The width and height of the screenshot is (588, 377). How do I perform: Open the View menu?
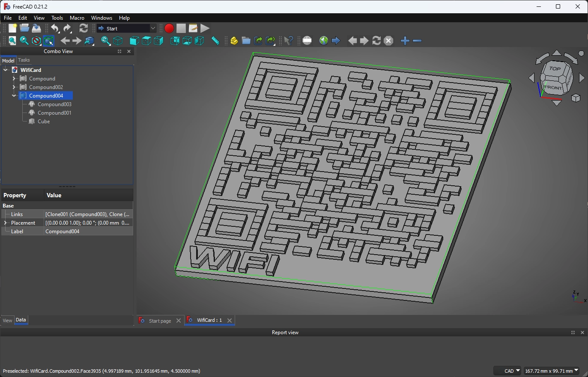(39, 18)
